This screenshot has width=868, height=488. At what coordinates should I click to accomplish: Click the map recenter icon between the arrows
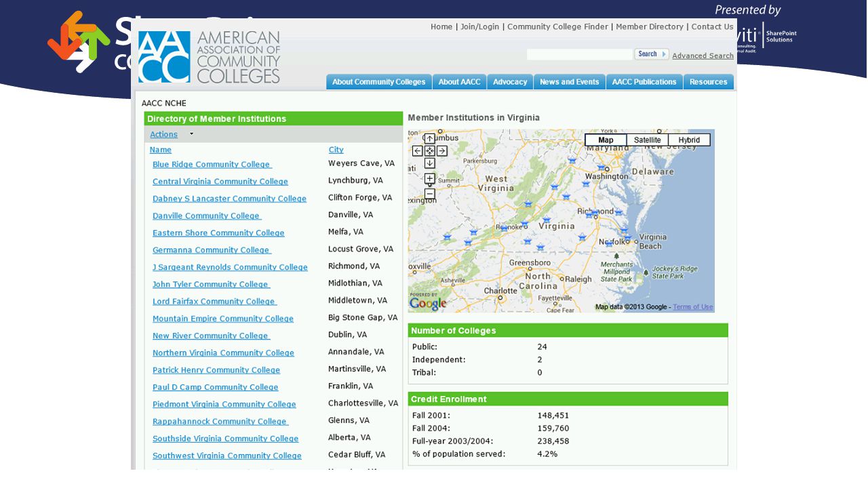tap(429, 151)
